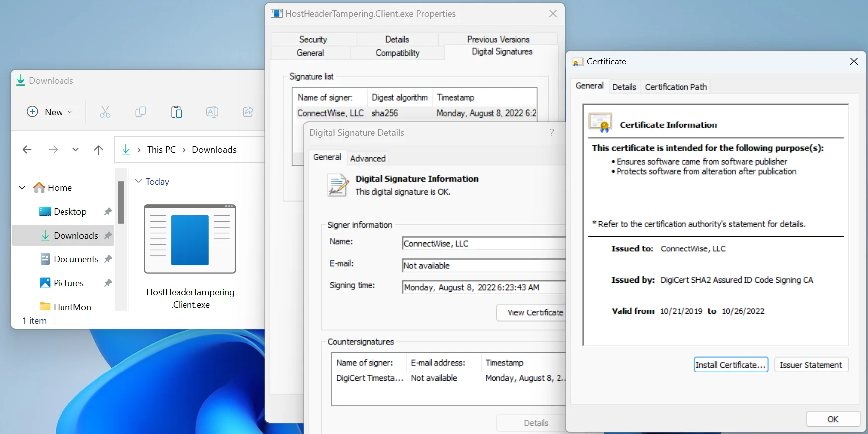Open the New dropdown in Downloads toolbar
Image resolution: width=868 pixels, height=434 pixels.
pyautogui.click(x=50, y=112)
